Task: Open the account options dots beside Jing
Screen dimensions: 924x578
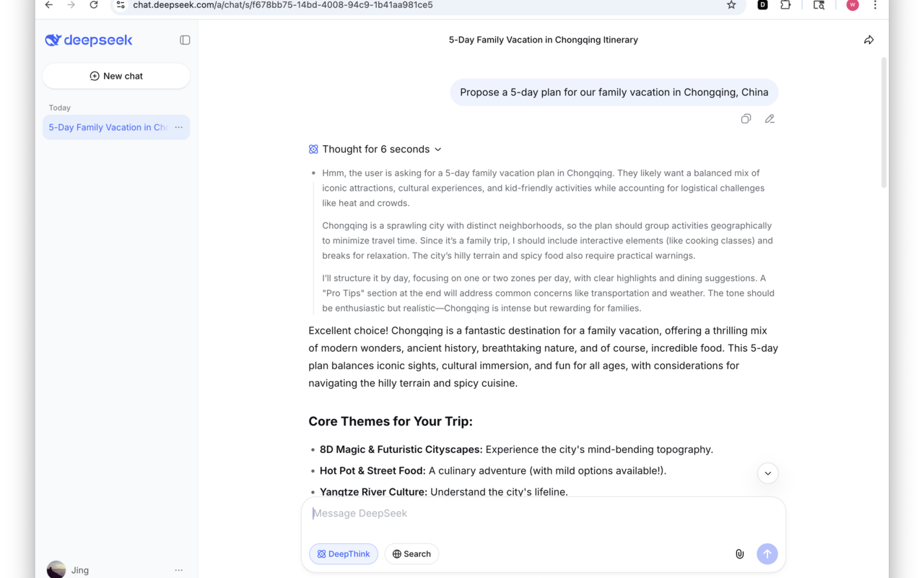Action: pos(178,570)
